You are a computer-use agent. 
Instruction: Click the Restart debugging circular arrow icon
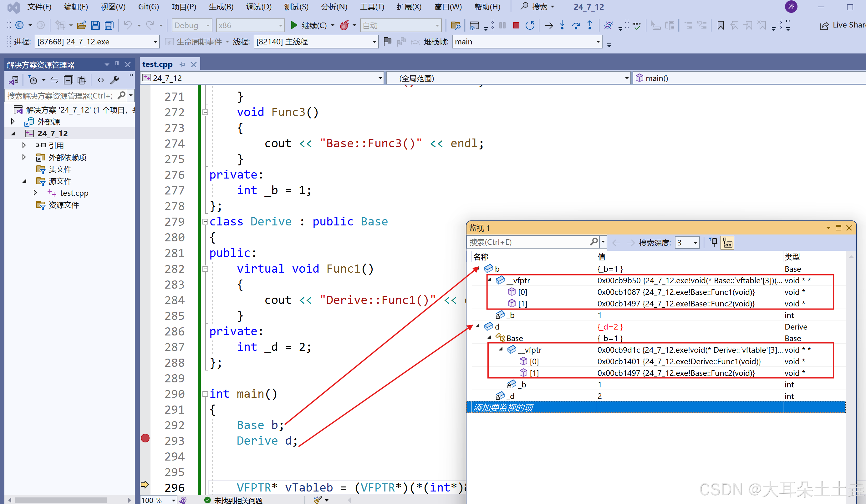tap(530, 25)
